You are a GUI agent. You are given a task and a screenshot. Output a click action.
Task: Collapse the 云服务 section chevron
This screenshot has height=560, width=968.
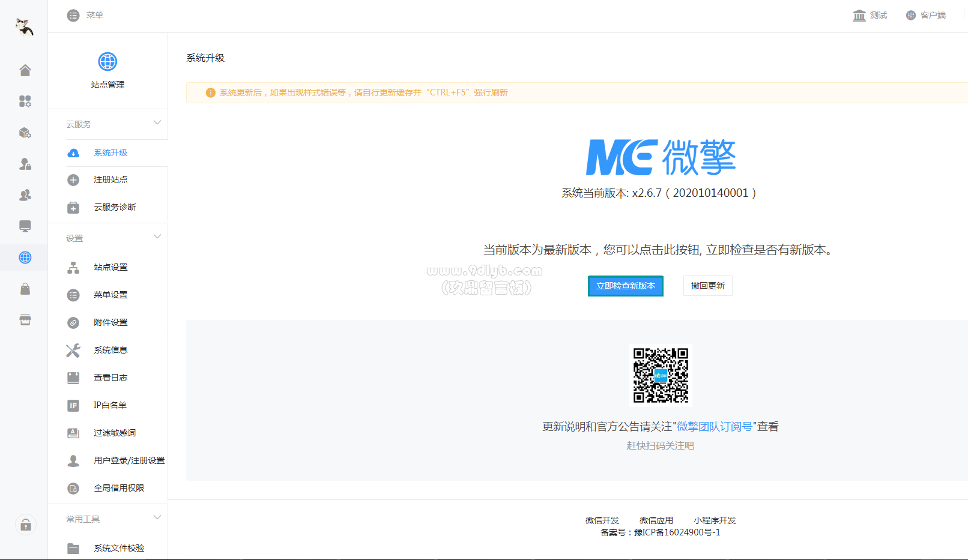point(157,122)
